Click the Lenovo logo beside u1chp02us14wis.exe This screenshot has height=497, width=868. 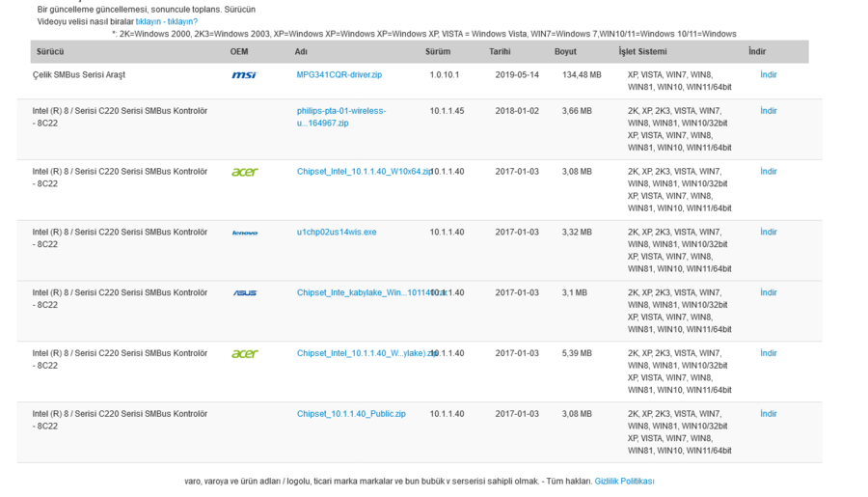click(245, 233)
